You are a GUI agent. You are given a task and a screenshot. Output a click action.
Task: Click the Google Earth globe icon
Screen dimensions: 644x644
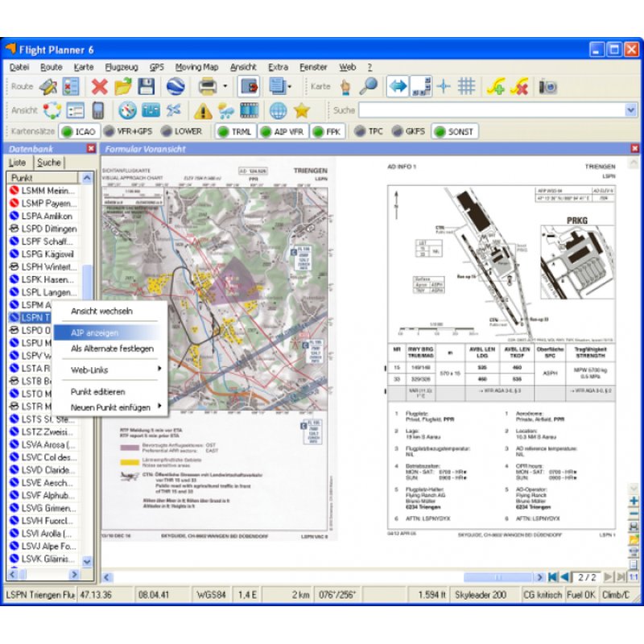(x=175, y=87)
